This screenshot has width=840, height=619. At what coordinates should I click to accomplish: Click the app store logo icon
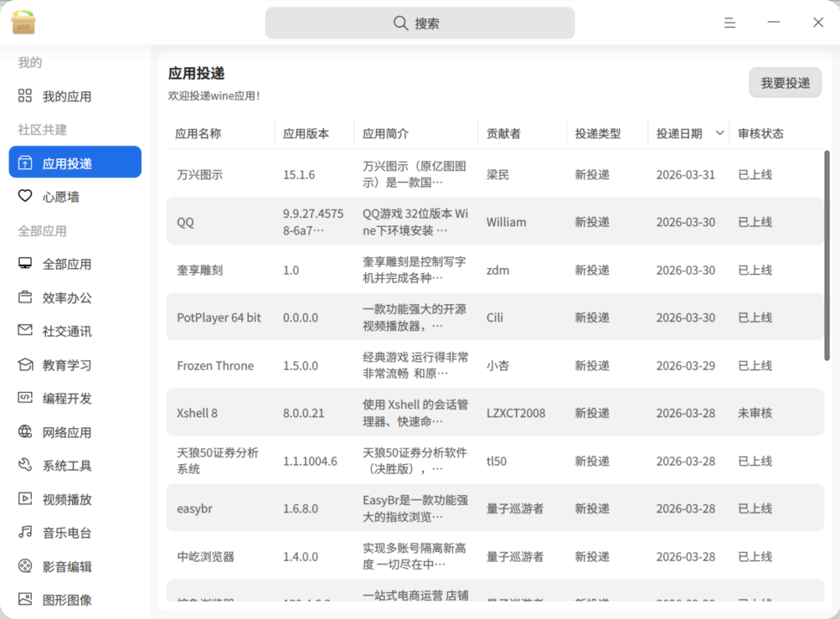(24, 23)
